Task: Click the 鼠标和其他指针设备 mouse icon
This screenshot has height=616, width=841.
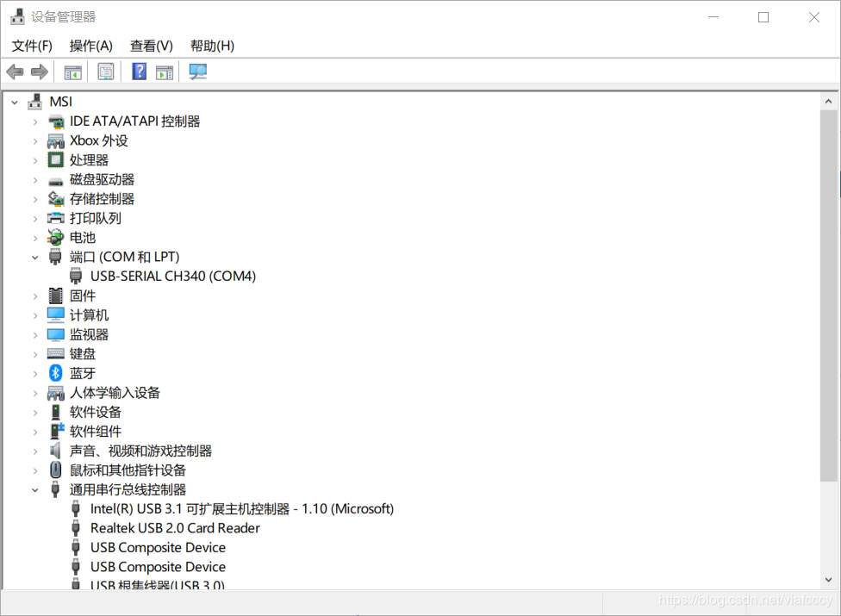Action: pyautogui.click(x=56, y=470)
